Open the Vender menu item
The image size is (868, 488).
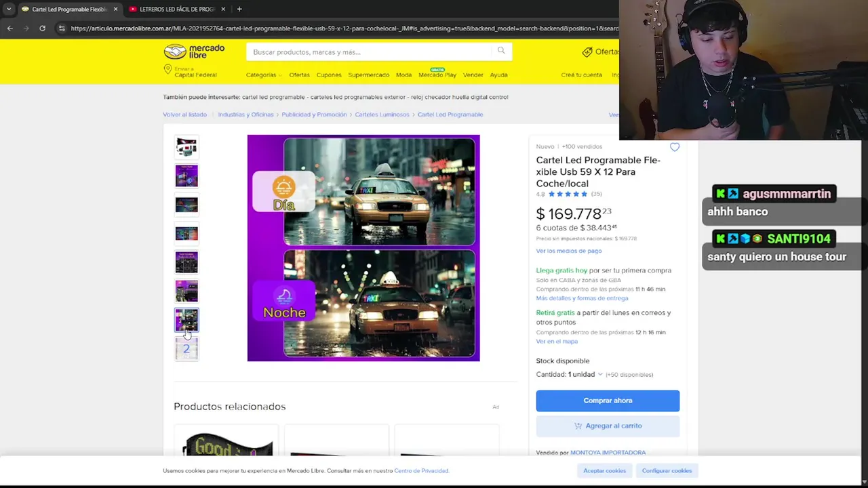click(x=473, y=75)
